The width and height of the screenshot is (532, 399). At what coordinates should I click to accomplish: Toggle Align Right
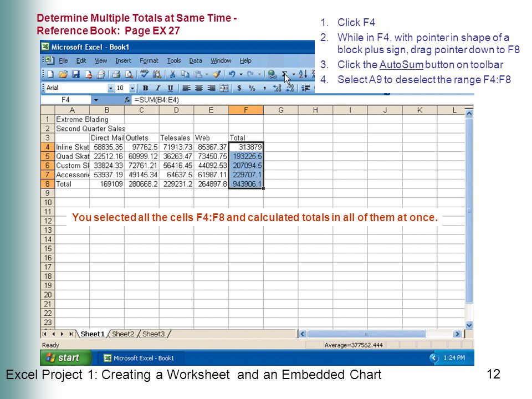[211, 88]
